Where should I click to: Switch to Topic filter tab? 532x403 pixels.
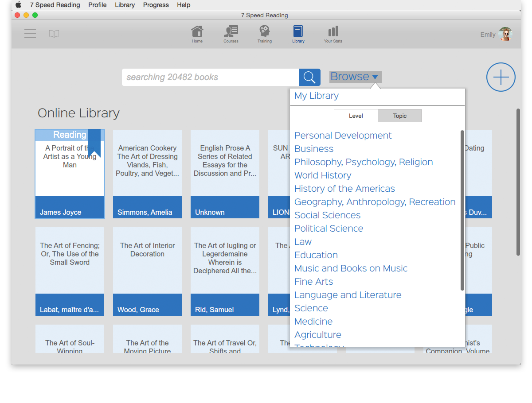tap(399, 116)
